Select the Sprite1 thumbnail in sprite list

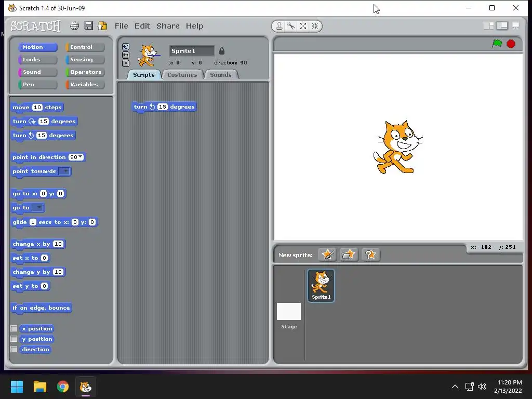(321, 285)
